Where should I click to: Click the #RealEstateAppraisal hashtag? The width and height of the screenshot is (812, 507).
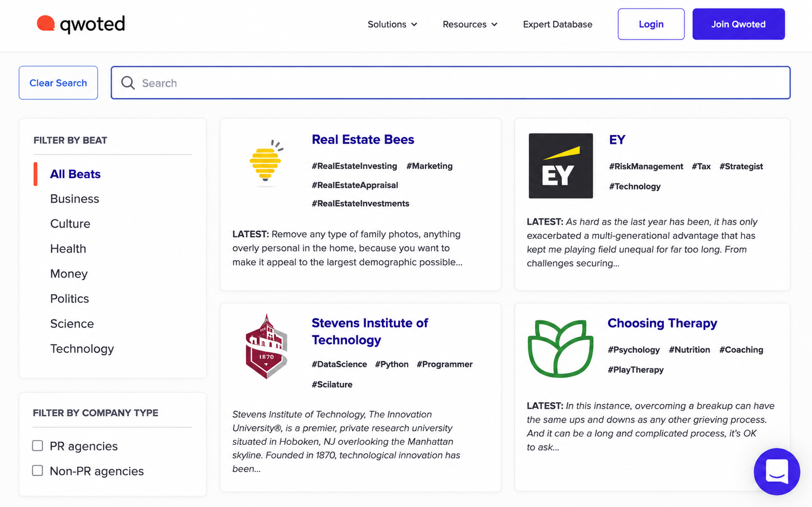(355, 185)
